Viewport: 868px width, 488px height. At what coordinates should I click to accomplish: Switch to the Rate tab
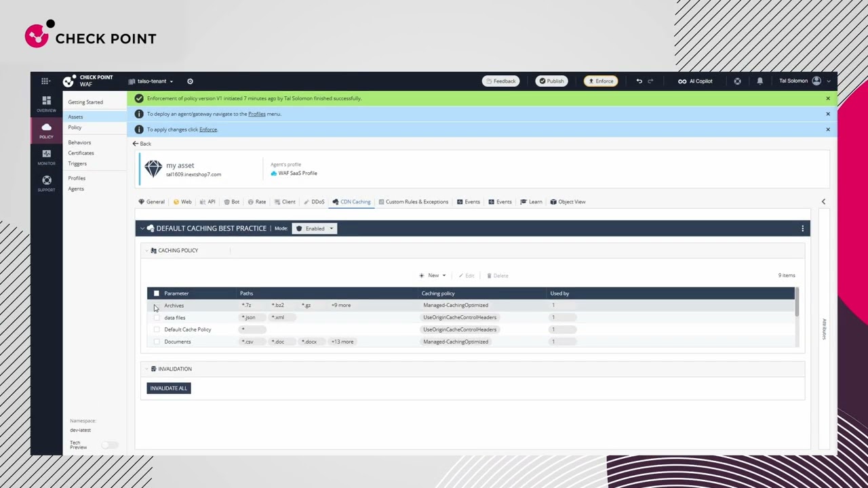tap(257, 202)
